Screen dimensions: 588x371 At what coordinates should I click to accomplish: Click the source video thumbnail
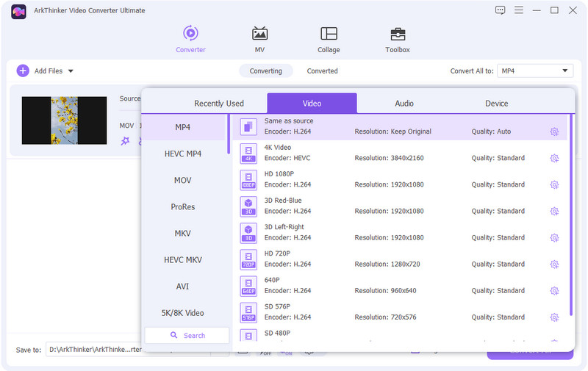coord(64,120)
